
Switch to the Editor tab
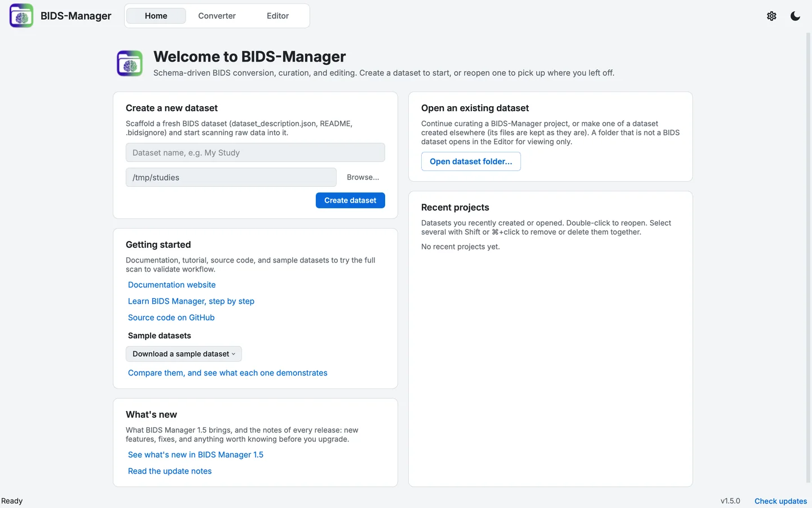[x=278, y=16]
